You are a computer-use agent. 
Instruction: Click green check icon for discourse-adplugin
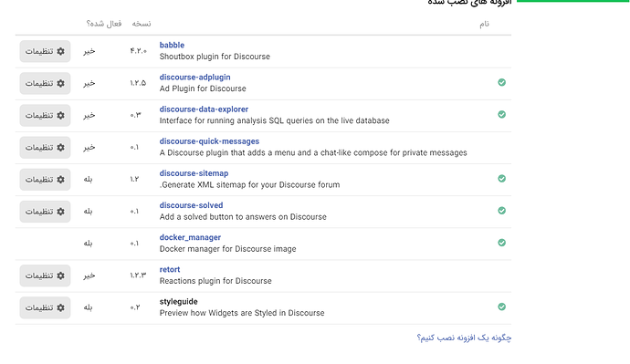502,82
